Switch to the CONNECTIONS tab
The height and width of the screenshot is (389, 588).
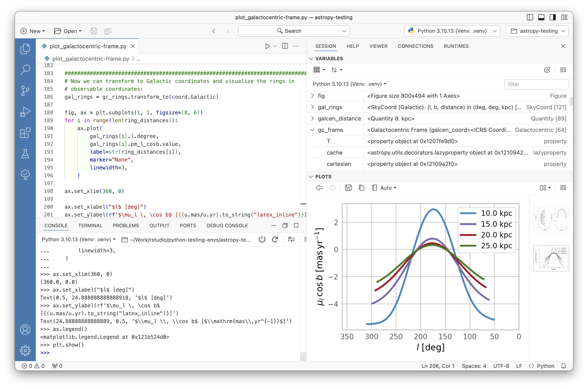(x=415, y=46)
